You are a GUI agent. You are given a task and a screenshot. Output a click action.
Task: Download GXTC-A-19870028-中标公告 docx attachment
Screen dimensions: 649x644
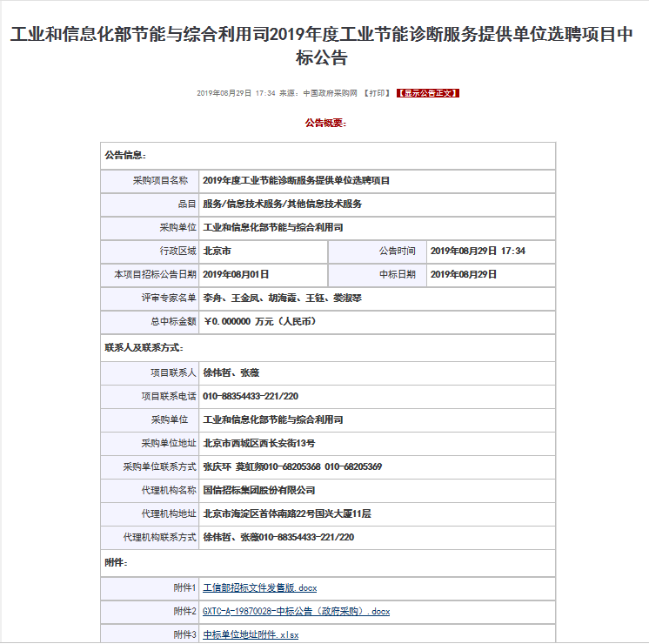pyautogui.click(x=296, y=612)
